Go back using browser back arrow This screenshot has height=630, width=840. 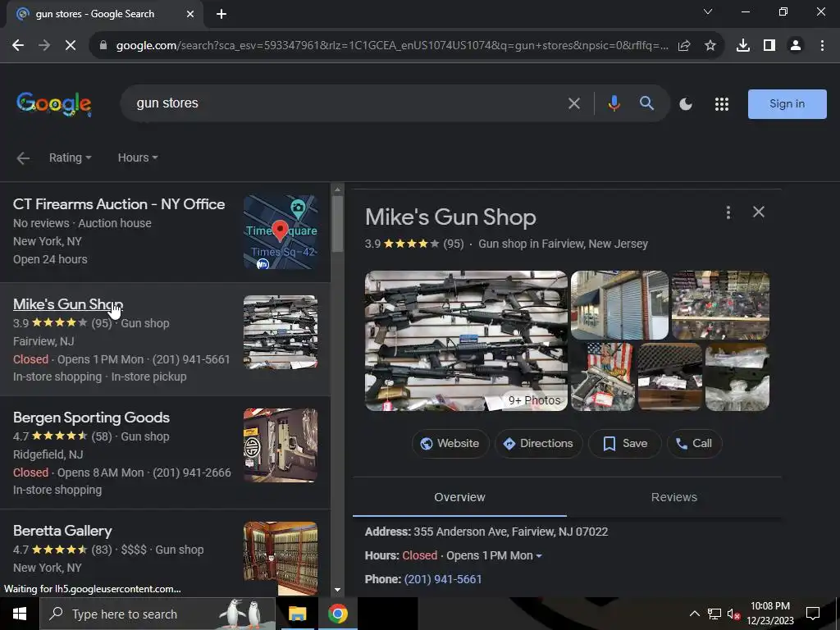(x=18, y=46)
